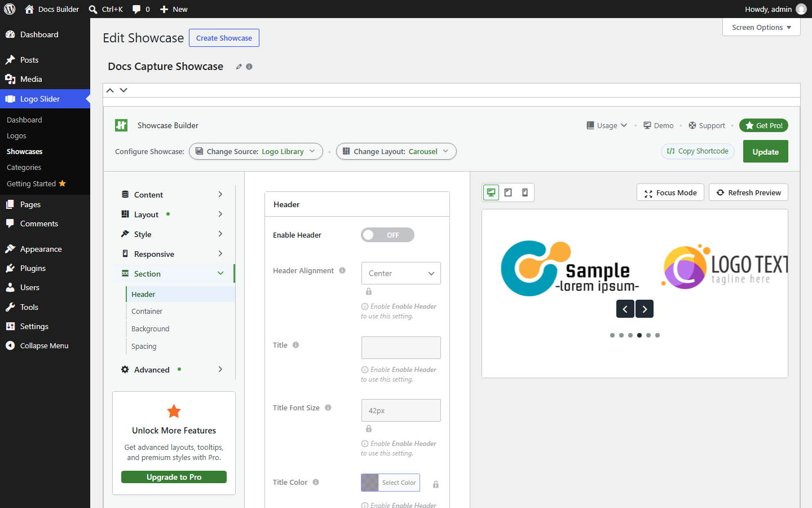Click the Update button
812x508 pixels.
coord(765,151)
